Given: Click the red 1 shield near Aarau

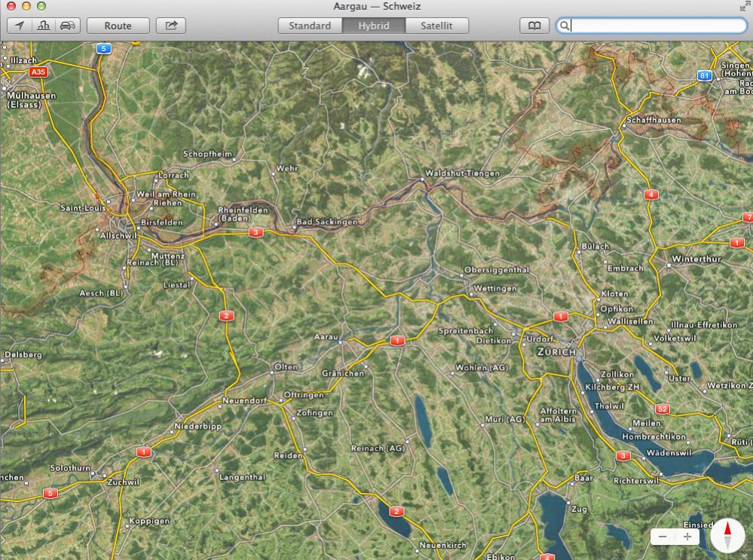Looking at the screenshot, I should tap(396, 341).
